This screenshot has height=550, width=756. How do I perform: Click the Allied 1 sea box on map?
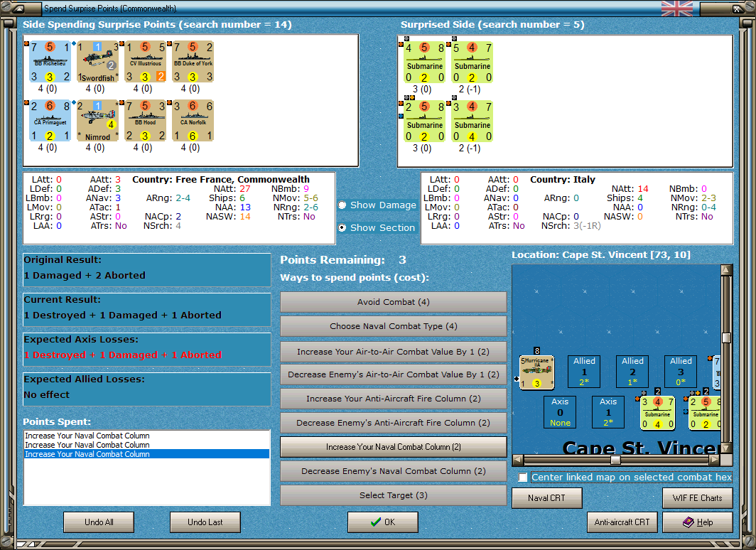point(584,372)
